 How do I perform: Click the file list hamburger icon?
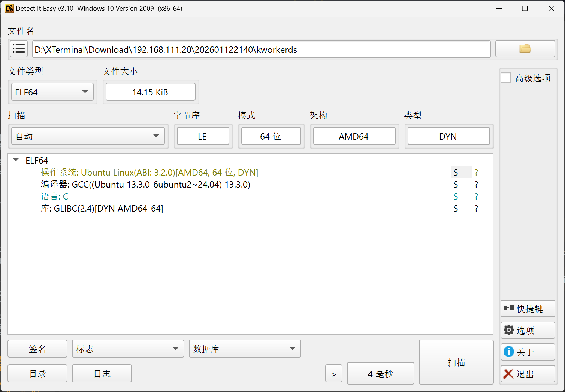18,49
